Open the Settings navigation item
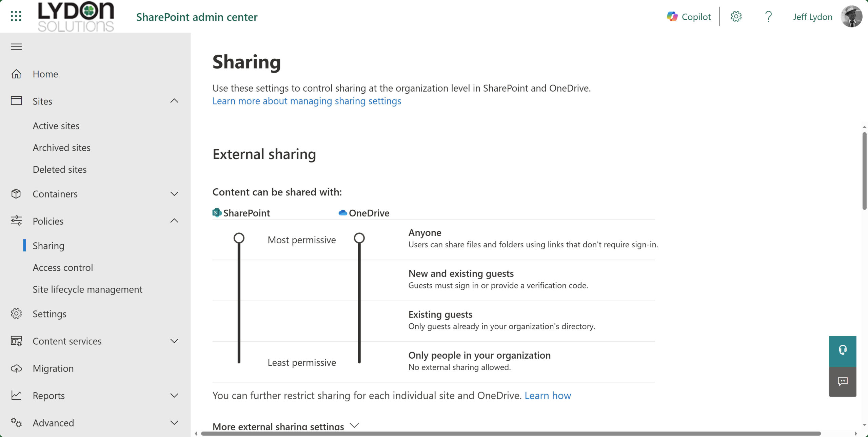The width and height of the screenshot is (868, 437). 50,314
